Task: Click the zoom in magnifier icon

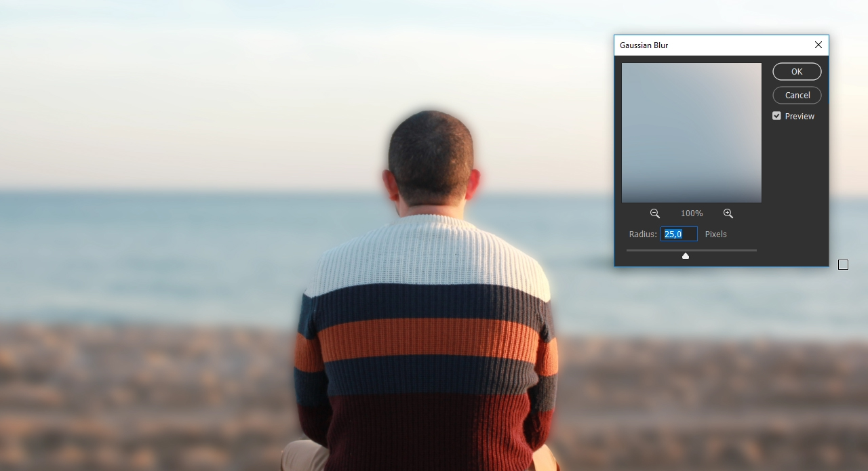Action: point(728,213)
